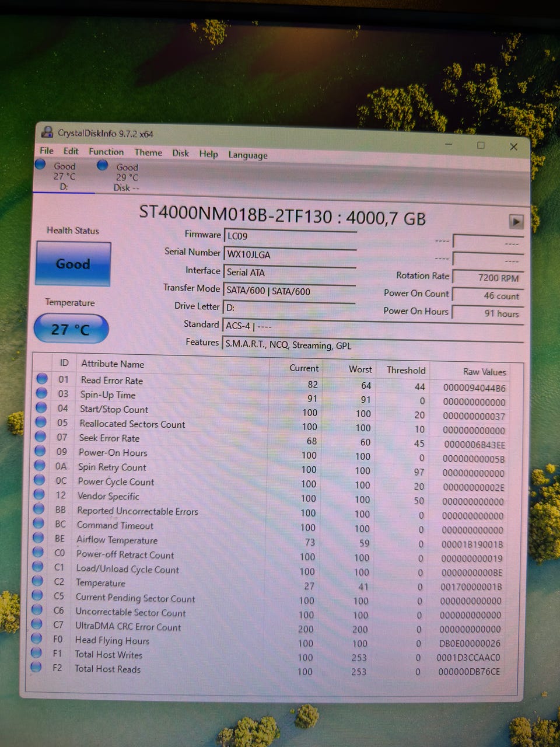Click the status dot for Command Timeout
The image size is (560, 747).
38,523
